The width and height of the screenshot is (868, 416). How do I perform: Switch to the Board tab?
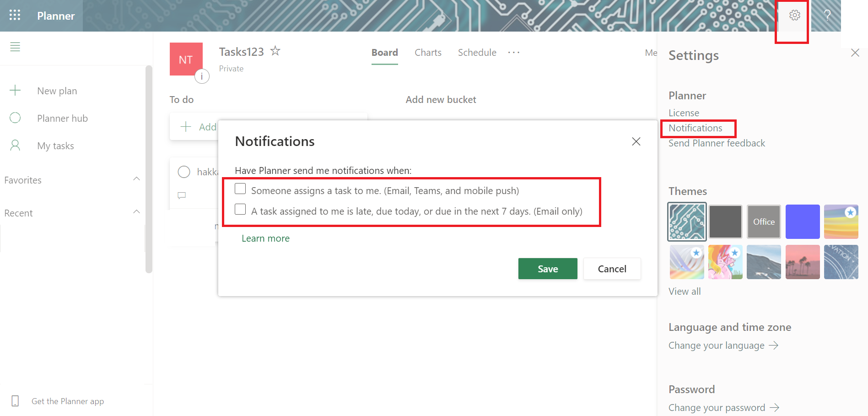tap(385, 53)
